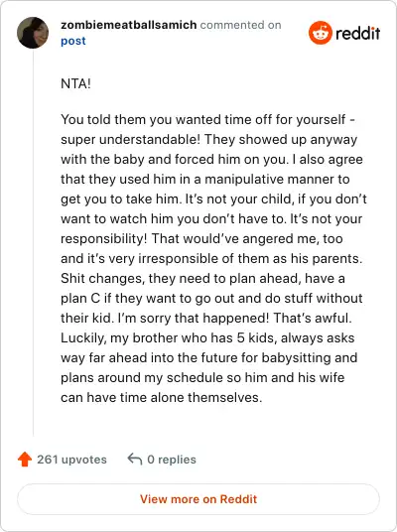Click the line "can have time alone themselves."

162,397
